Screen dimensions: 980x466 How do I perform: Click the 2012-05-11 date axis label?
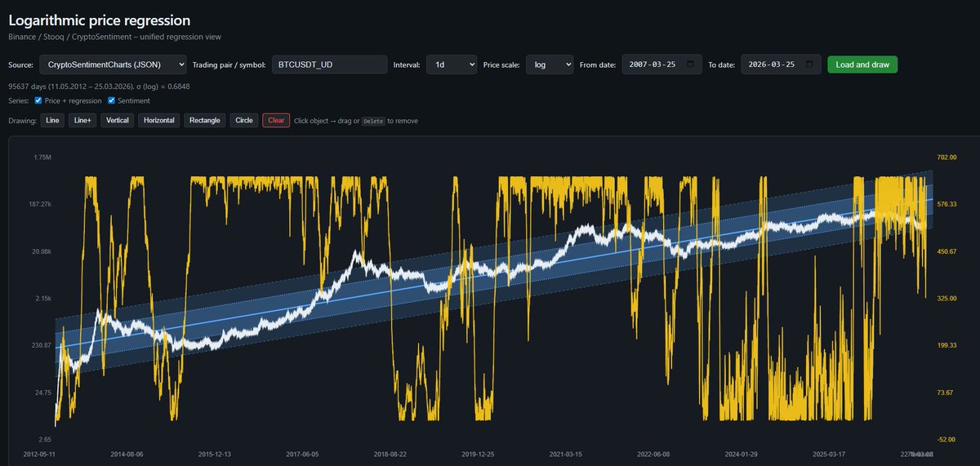38,454
